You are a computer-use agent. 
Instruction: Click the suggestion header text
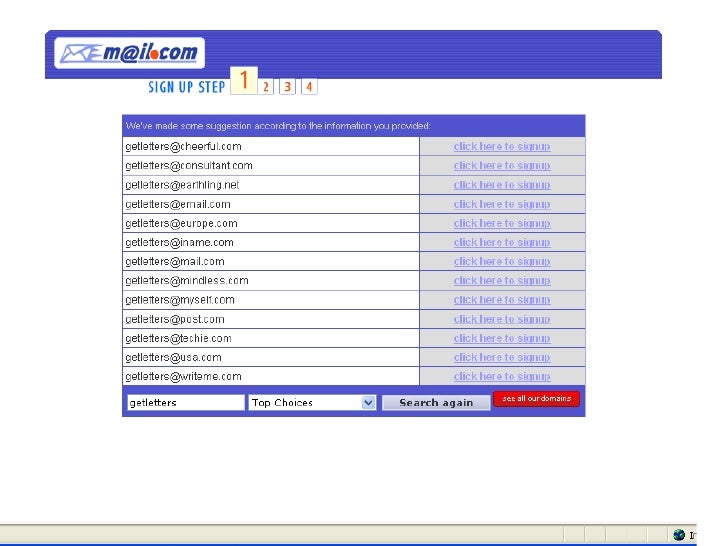pyautogui.click(x=278, y=126)
